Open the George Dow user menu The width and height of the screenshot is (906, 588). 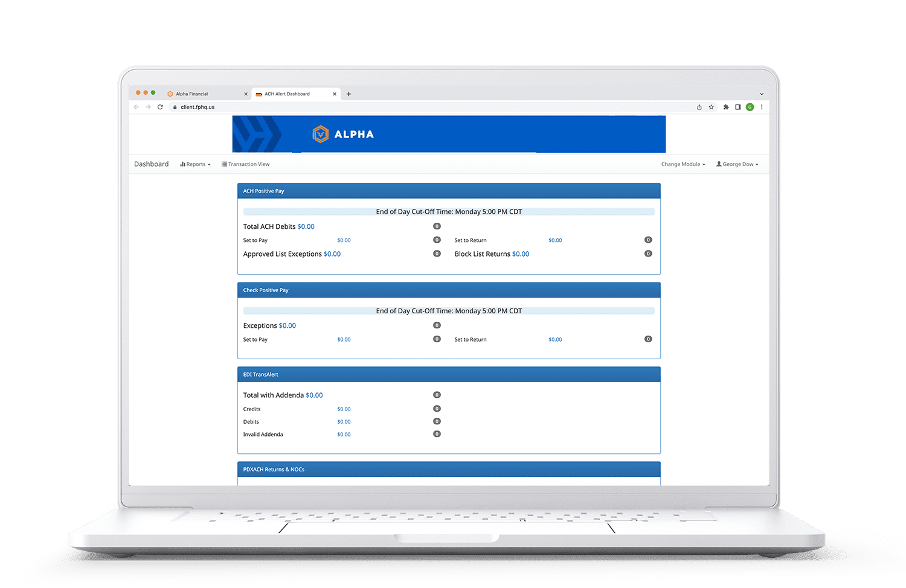[x=737, y=164]
